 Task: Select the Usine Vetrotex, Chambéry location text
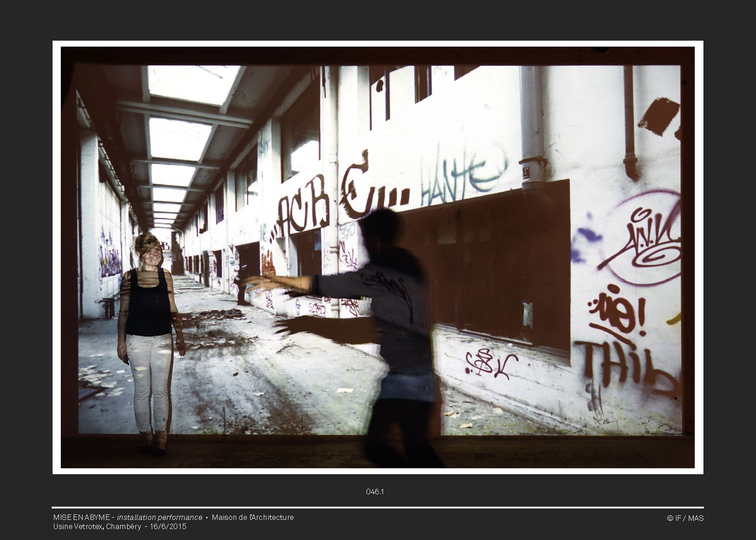[x=97, y=526]
